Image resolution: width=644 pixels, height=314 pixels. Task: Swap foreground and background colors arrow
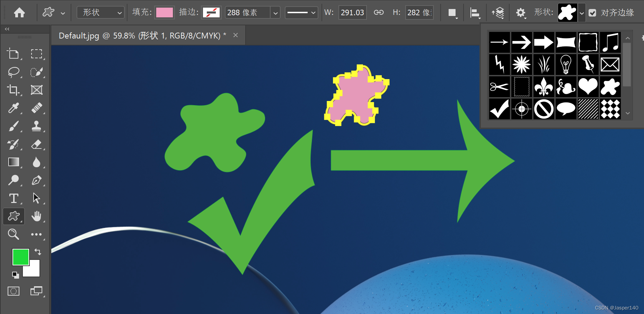(x=38, y=252)
